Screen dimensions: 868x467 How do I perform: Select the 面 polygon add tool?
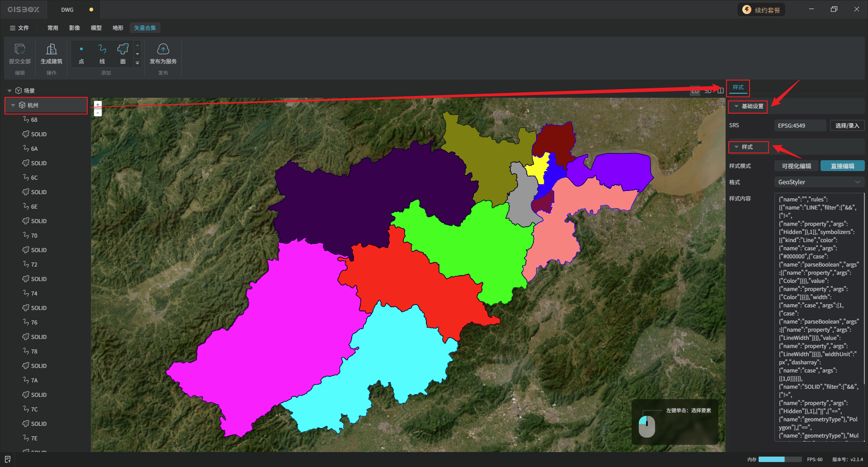tap(123, 49)
